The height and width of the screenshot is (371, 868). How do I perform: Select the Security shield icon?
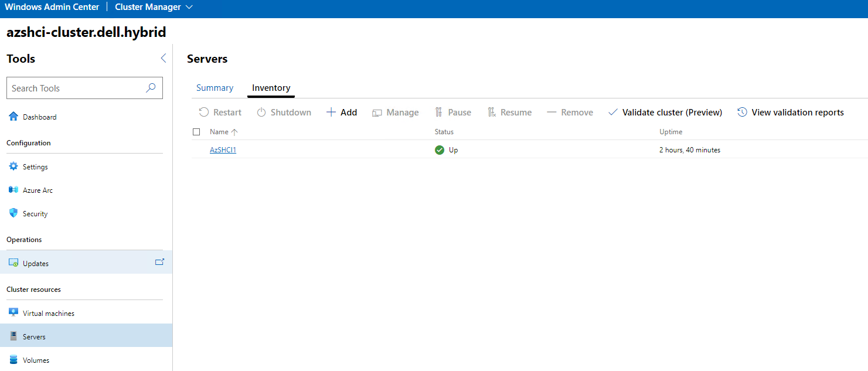(x=13, y=213)
